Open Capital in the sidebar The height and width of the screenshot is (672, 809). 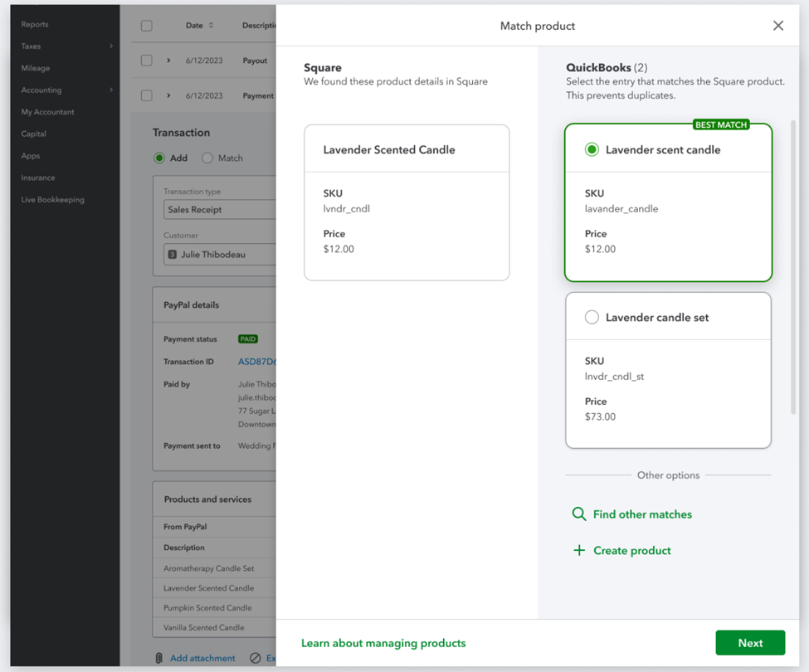[33, 134]
